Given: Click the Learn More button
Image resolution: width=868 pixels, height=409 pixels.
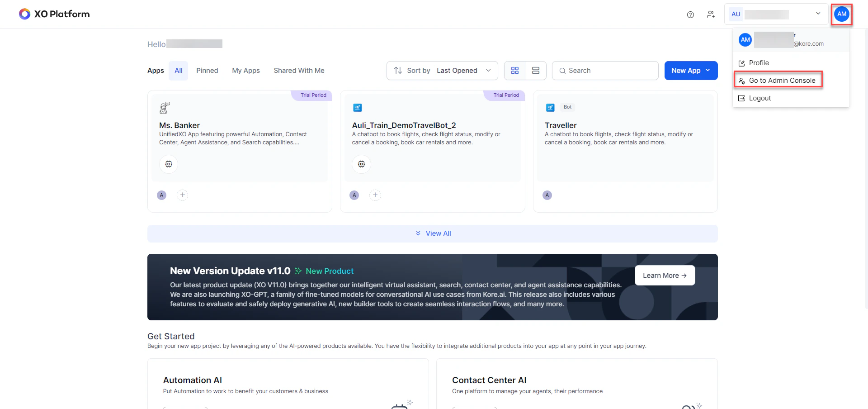Looking at the screenshot, I should pos(665,275).
